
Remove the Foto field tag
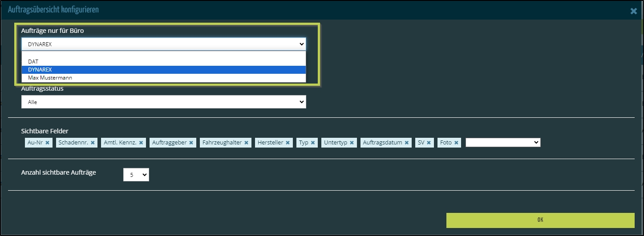tap(456, 143)
